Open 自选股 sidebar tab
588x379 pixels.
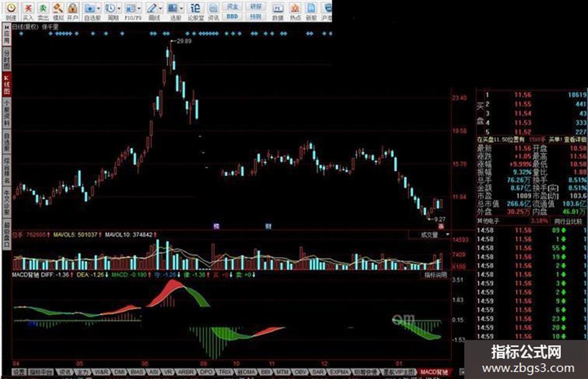point(7,141)
